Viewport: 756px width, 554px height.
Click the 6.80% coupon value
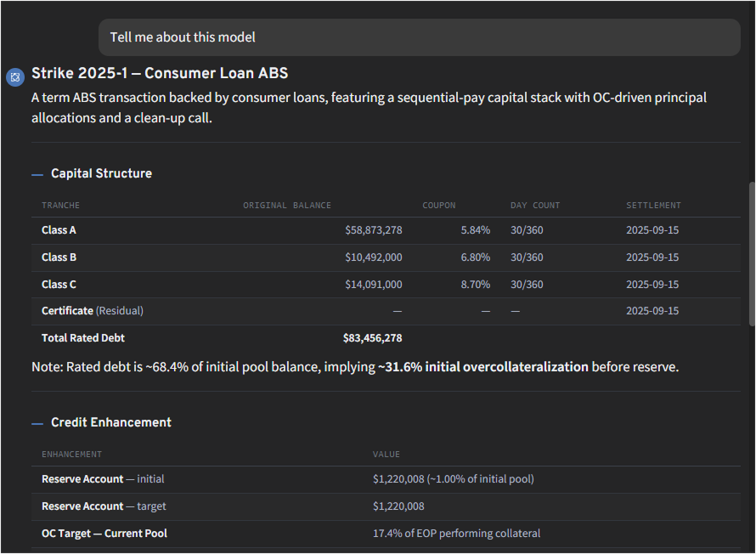[x=476, y=257]
